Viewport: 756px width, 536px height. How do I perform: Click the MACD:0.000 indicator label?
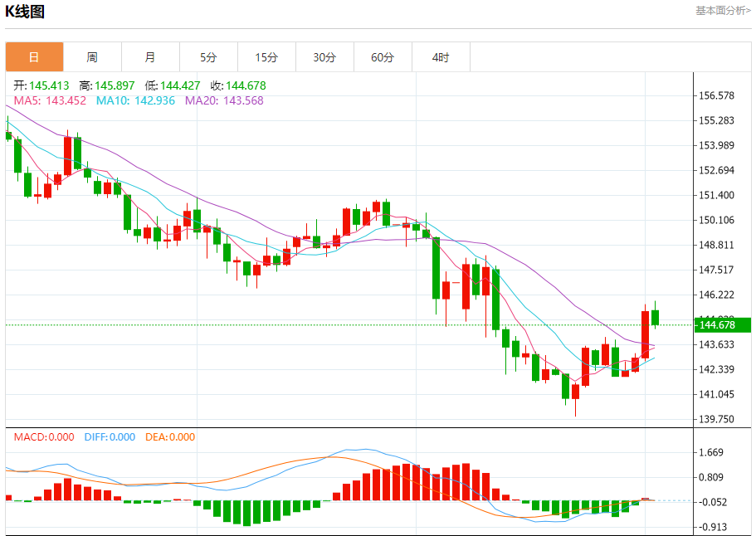click(x=44, y=437)
